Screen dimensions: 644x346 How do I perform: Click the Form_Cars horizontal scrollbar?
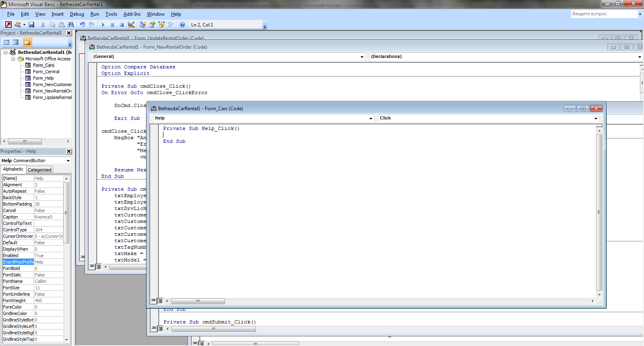point(198,301)
